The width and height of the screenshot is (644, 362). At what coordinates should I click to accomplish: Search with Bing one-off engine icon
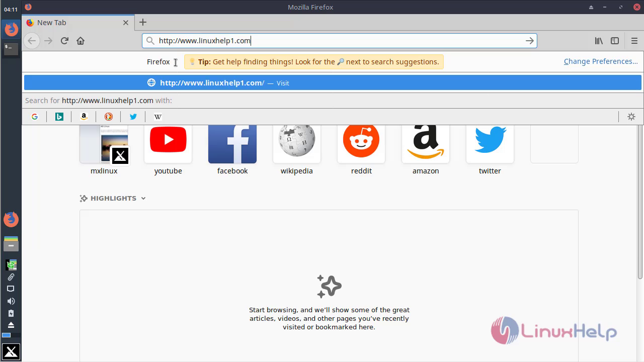59,117
